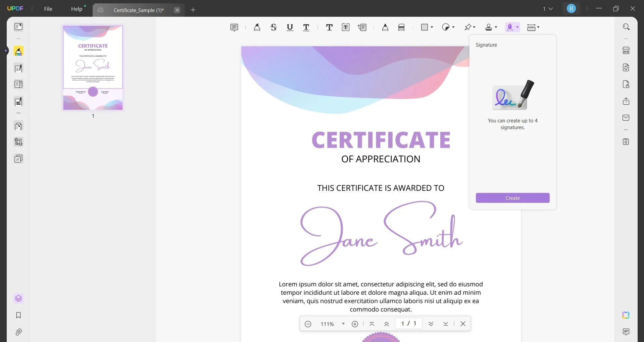Jump to the first page
This screenshot has width=644, height=342.
(x=371, y=324)
